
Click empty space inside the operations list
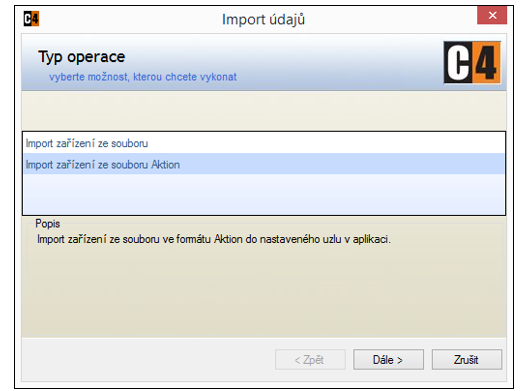point(264,194)
